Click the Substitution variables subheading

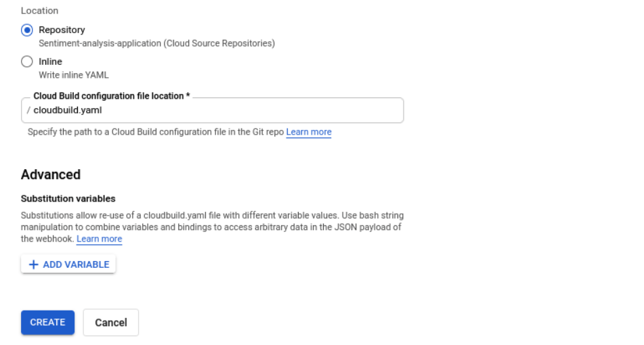[68, 199]
